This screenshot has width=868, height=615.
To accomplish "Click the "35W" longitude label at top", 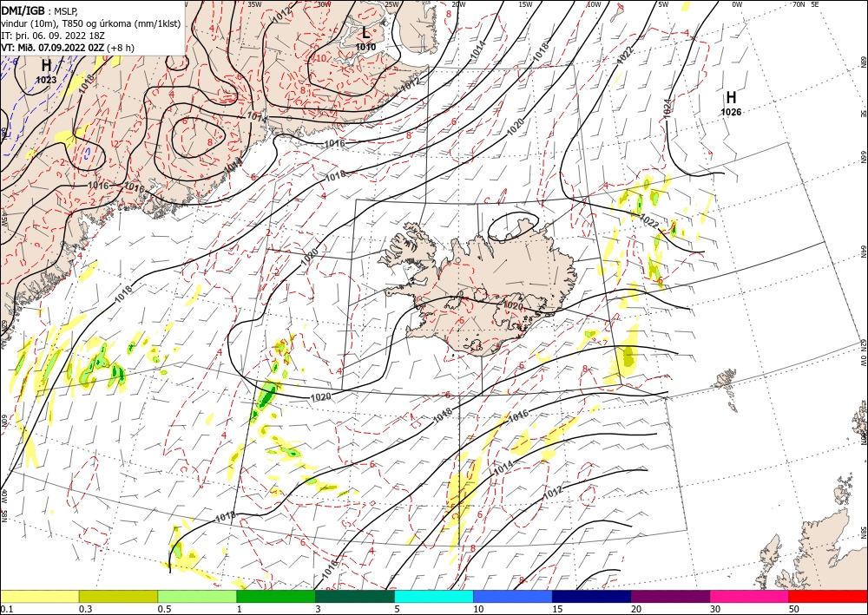I will pos(254,4).
